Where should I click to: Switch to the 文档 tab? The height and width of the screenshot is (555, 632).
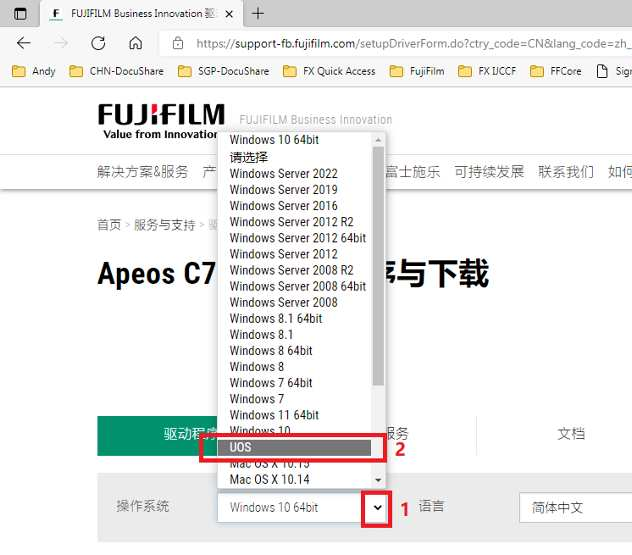[x=571, y=434]
